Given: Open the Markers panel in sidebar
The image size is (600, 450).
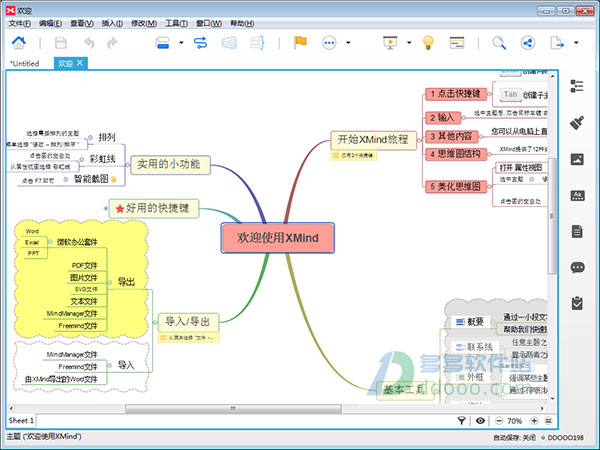Looking at the screenshot, I should coord(577,196).
